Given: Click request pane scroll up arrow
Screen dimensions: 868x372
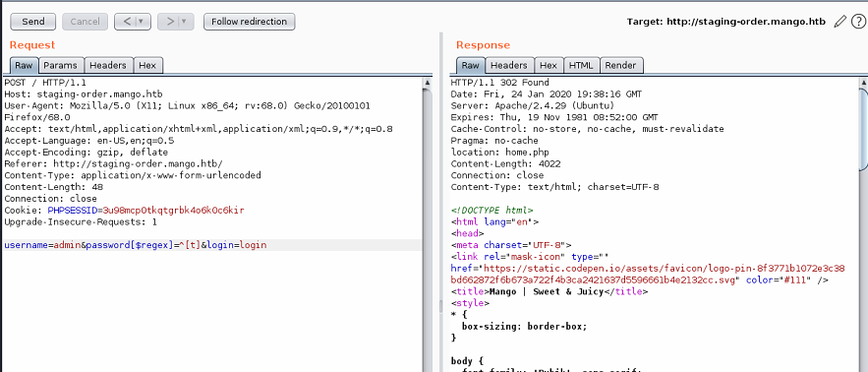Looking at the screenshot, I should pos(427,82).
